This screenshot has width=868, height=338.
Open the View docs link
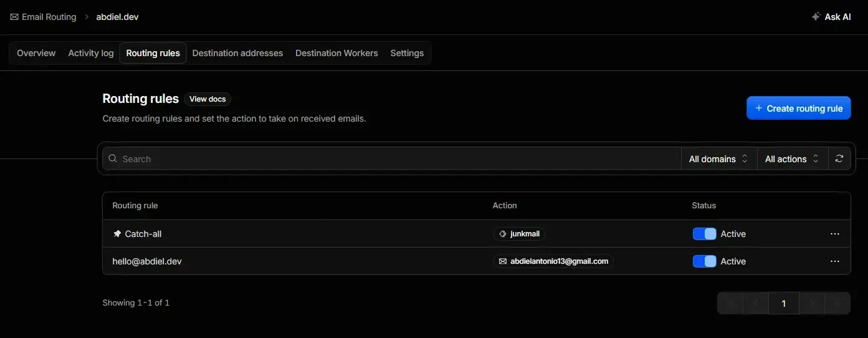207,99
